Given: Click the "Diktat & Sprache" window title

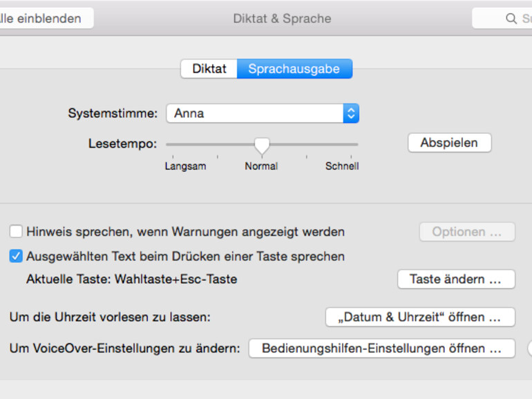Looking at the screenshot, I should [282, 19].
